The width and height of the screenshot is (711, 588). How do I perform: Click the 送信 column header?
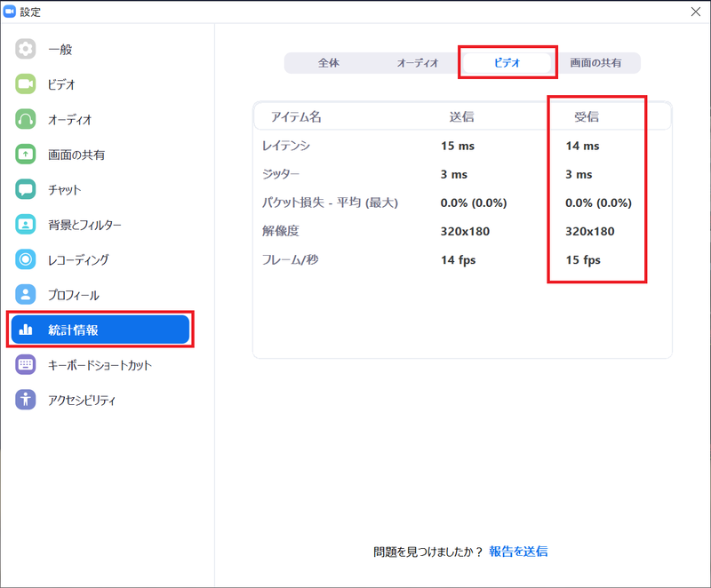[x=461, y=117]
